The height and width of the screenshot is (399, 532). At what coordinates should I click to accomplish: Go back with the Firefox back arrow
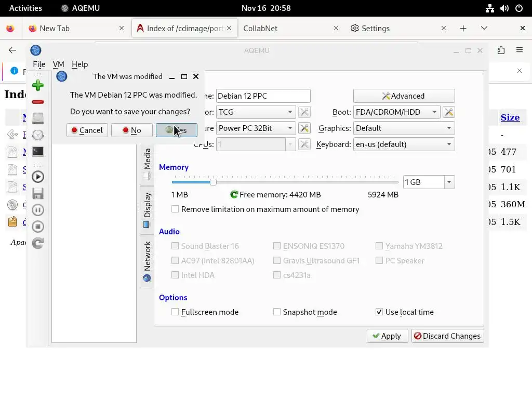click(x=12, y=50)
